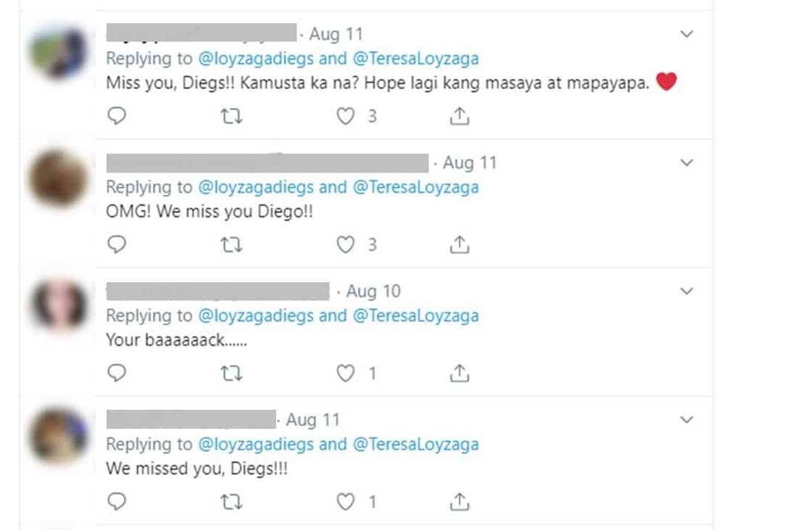Retweet the "Your baaaaaack......" tweet
The height and width of the screenshot is (530, 812).
pyautogui.click(x=231, y=373)
